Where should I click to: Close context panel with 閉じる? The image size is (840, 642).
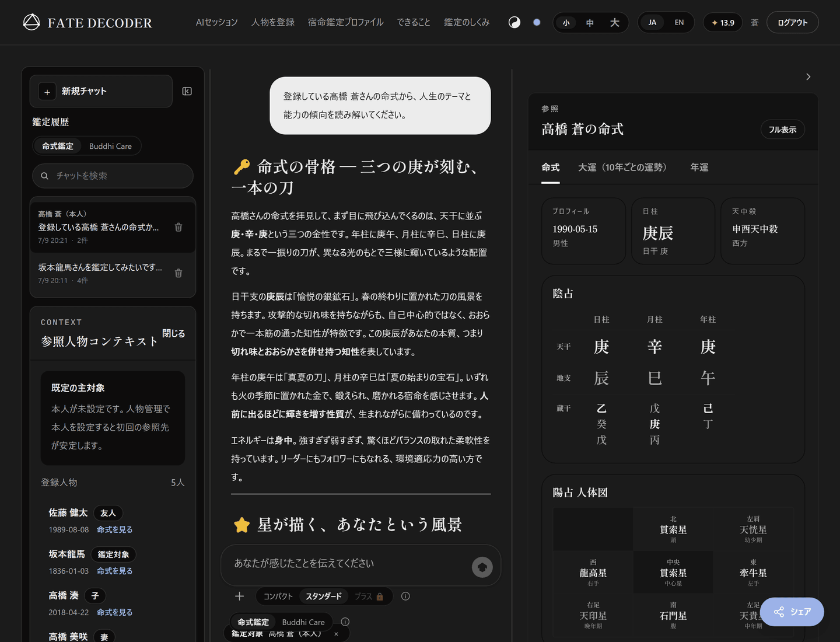click(x=174, y=333)
